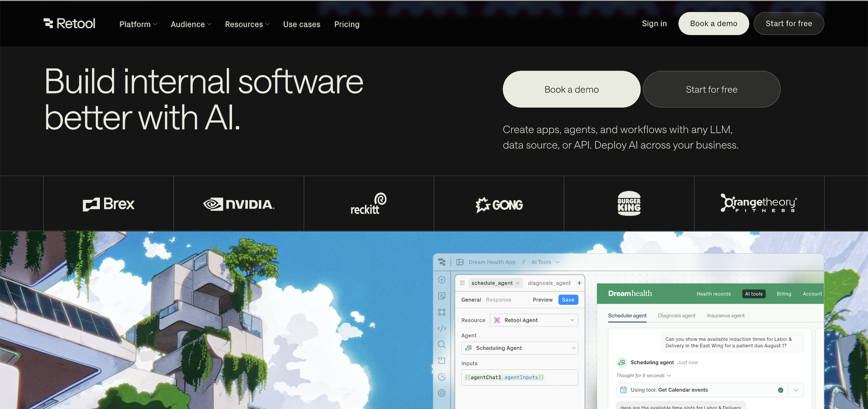The height and width of the screenshot is (409, 868).
Task: Switch to the diagnosis_agent tab
Action: (549, 283)
